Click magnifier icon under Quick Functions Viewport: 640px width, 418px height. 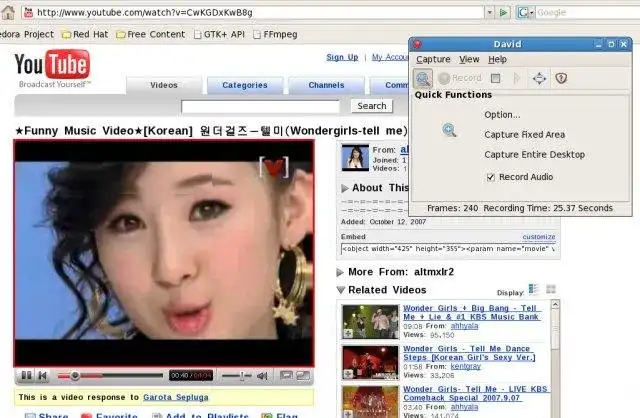click(x=449, y=130)
